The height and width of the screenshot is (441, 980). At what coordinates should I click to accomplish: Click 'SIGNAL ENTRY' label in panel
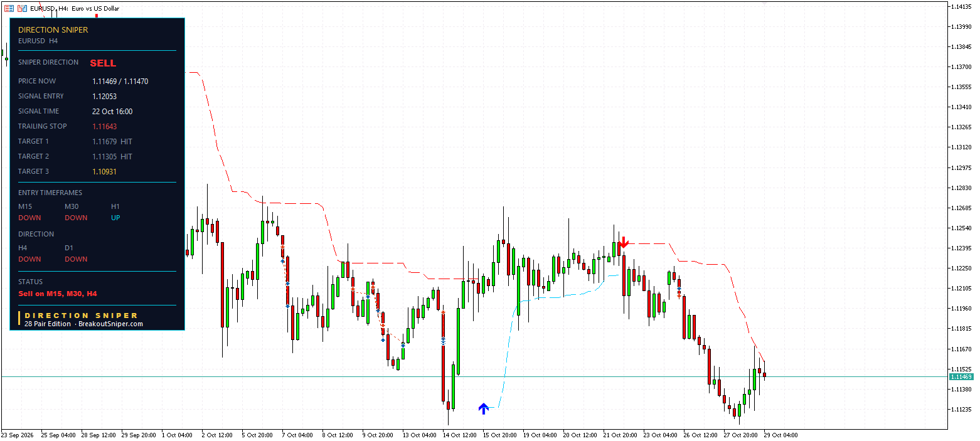[x=41, y=96]
